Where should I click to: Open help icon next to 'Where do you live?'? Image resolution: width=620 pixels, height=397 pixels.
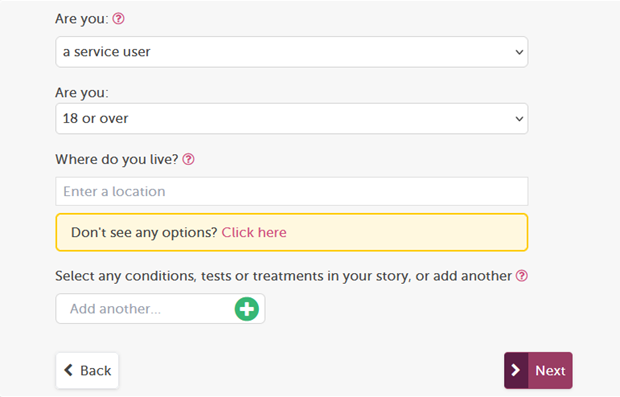pyautogui.click(x=188, y=159)
